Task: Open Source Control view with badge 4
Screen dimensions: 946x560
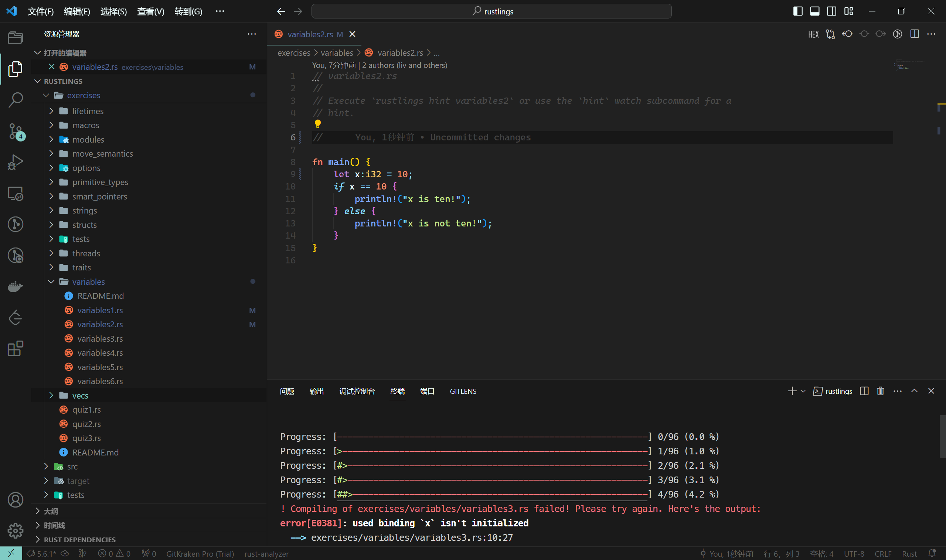Action: pos(15,131)
